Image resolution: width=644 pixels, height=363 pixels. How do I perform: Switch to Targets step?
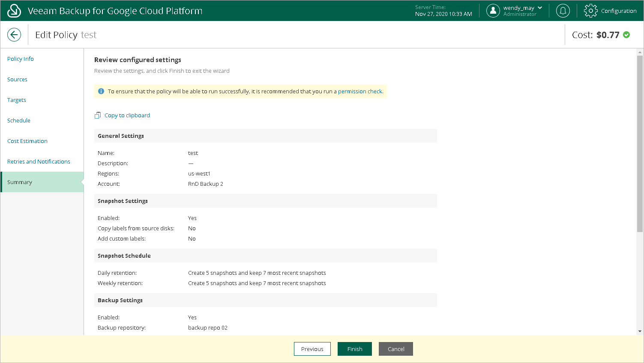[x=17, y=100]
